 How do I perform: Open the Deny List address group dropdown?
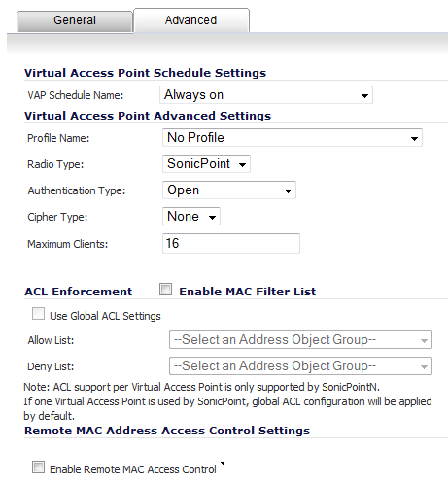[300, 366]
